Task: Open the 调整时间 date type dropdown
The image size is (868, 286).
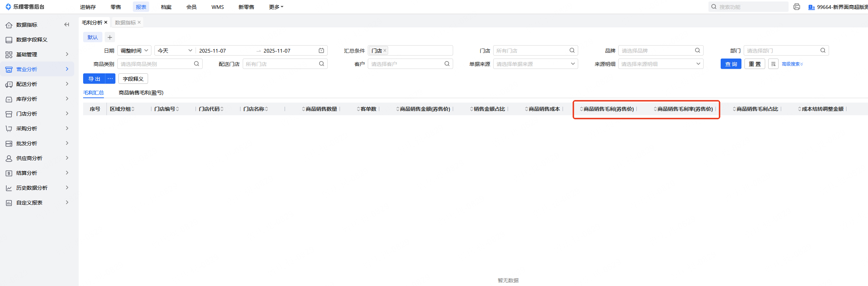Action: 134,50
